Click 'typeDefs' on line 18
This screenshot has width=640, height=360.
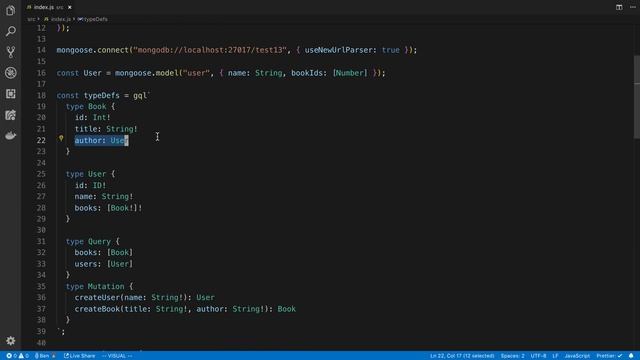tap(102, 96)
